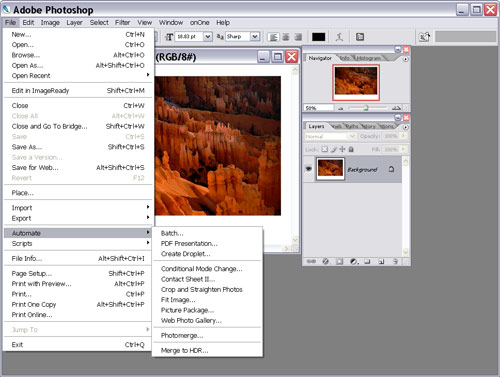500x377 pixels.
Task: Toggle lock image pixels brush
Action: click(334, 149)
